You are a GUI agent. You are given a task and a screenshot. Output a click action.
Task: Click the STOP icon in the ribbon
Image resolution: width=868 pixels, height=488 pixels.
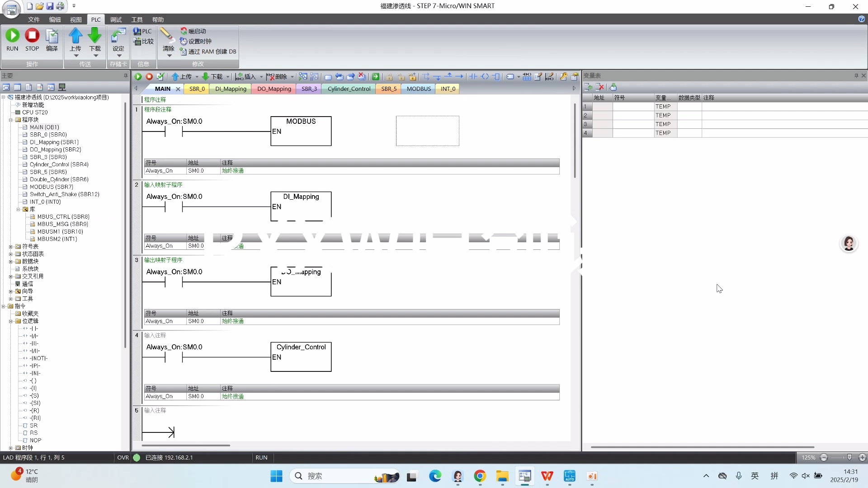coord(32,36)
